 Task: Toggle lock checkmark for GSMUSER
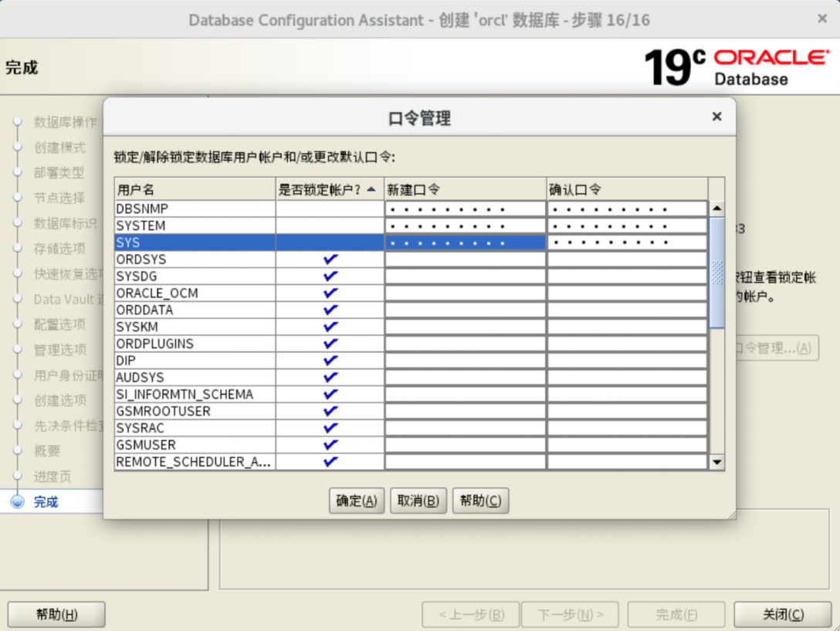coord(330,445)
